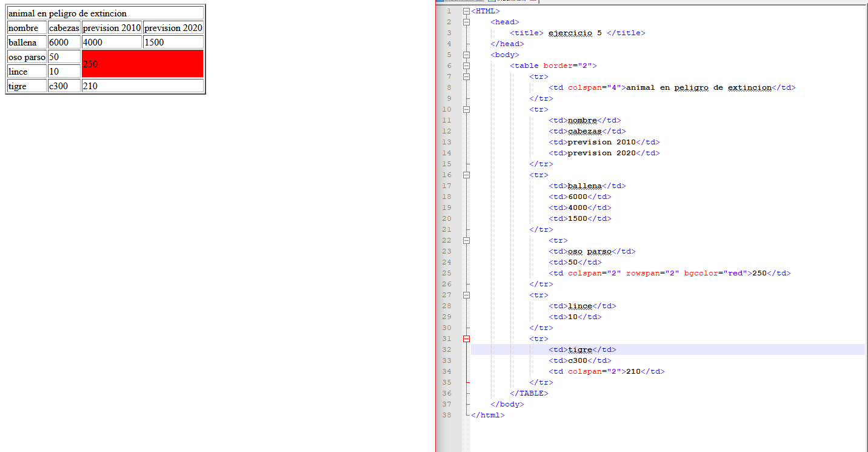
Task: Collapse the <tr> fold on line 27
Action: 466,295
